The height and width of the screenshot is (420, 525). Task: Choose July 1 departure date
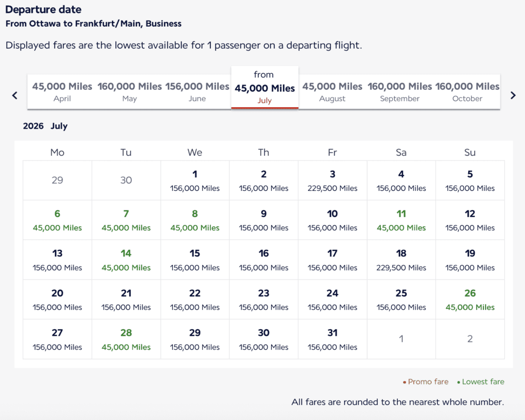[x=195, y=181]
